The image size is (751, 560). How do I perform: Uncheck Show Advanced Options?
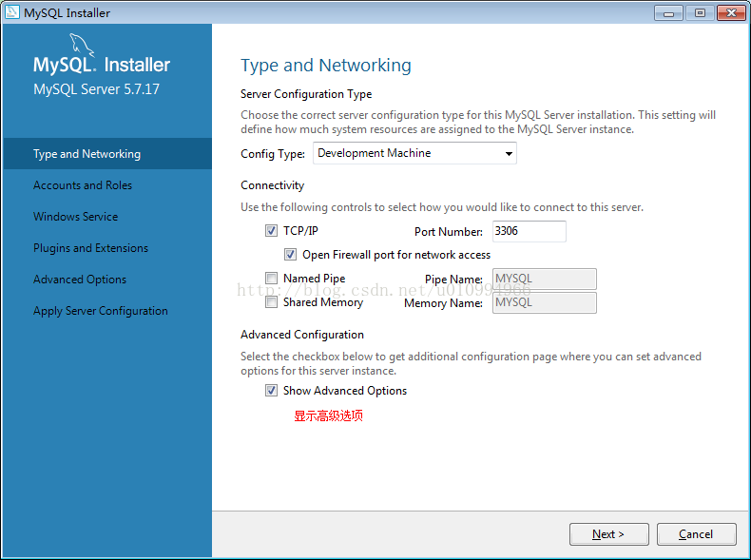[272, 391]
